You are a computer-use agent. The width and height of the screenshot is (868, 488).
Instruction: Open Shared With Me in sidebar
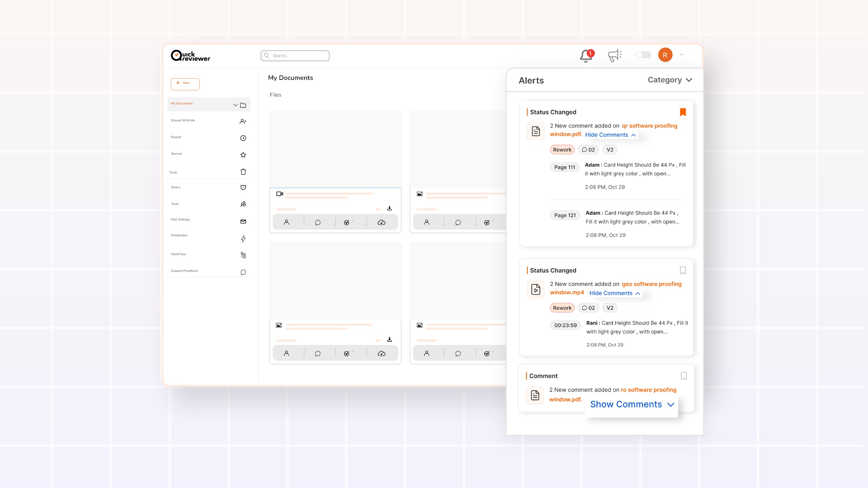(183, 120)
